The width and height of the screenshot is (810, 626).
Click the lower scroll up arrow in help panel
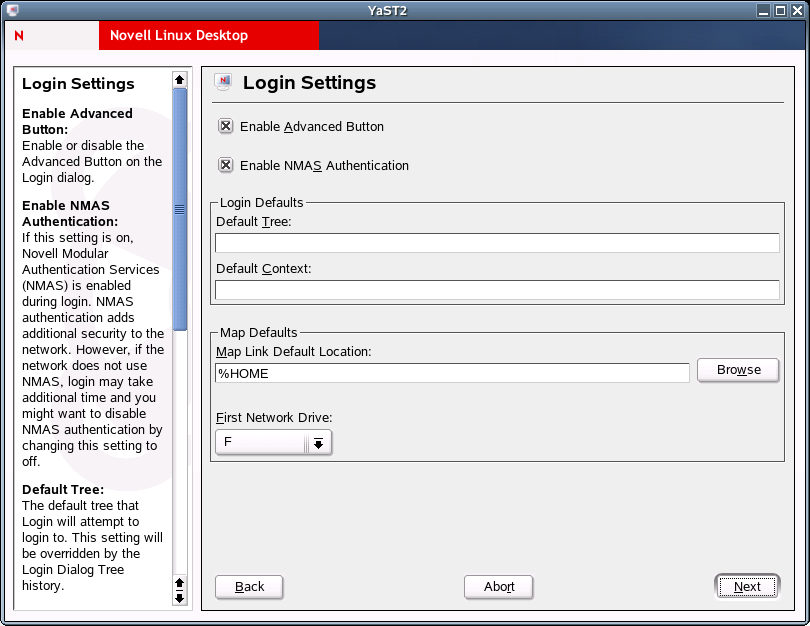point(179,583)
